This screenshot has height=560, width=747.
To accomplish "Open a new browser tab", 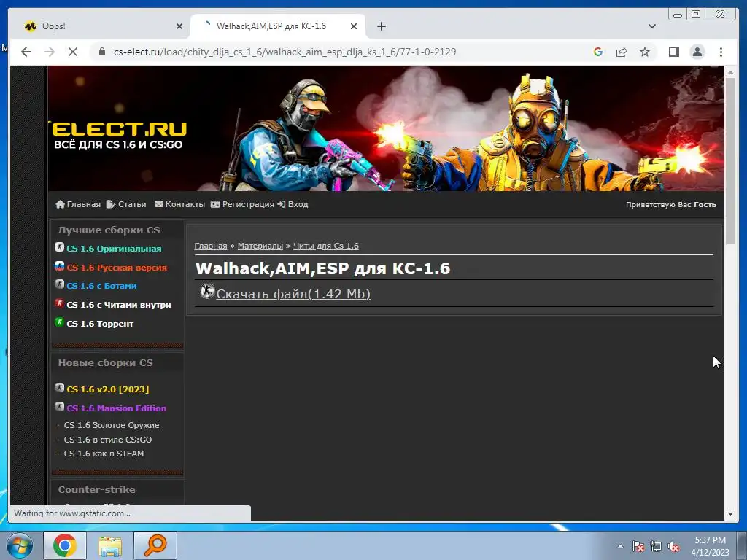I will 381,26.
